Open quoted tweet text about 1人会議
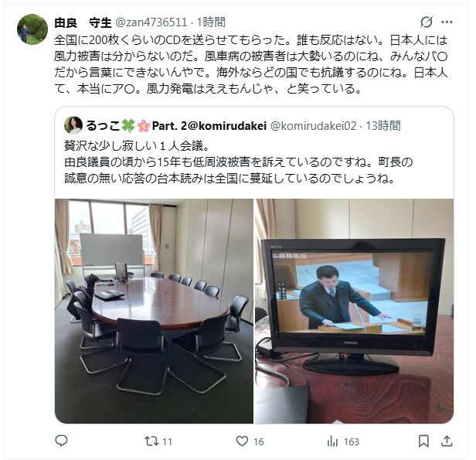Viewport: 476px width, 460px height. (x=238, y=162)
